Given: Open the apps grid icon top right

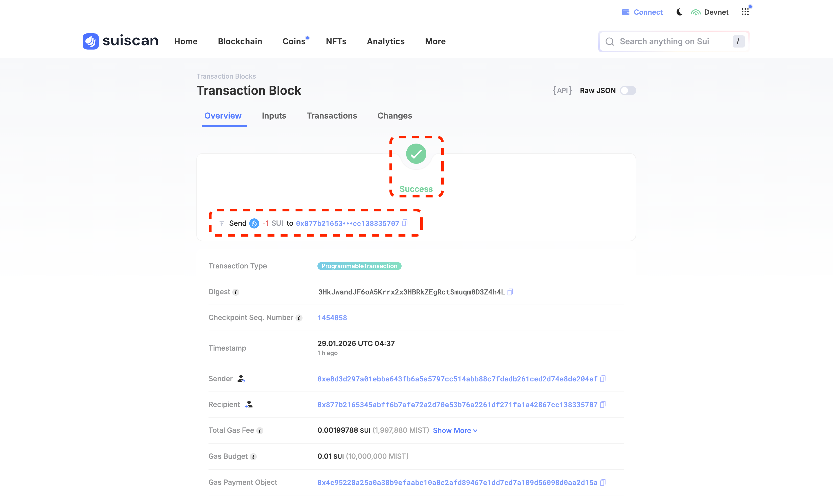Looking at the screenshot, I should 746,12.
